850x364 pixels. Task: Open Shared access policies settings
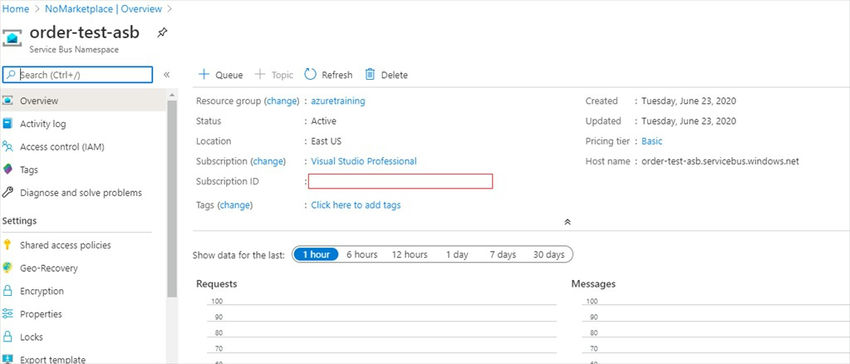click(x=65, y=245)
